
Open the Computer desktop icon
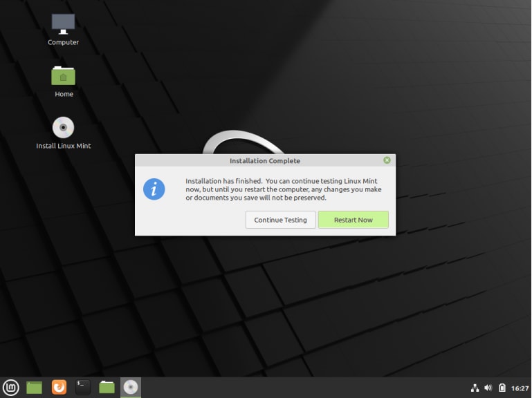click(63, 24)
